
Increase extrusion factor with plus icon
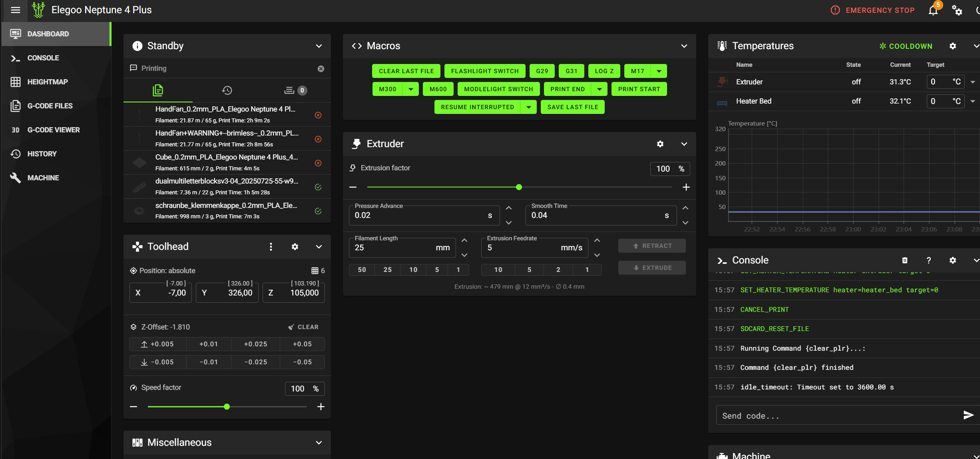pos(686,187)
